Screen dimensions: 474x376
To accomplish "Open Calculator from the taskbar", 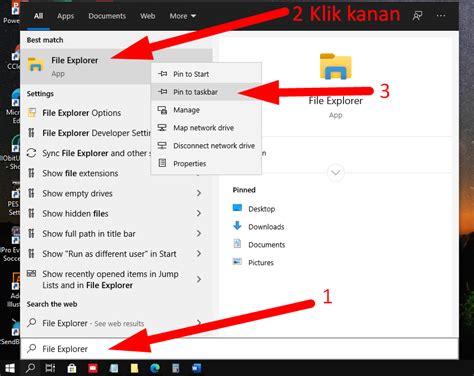I will click(176, 368).
